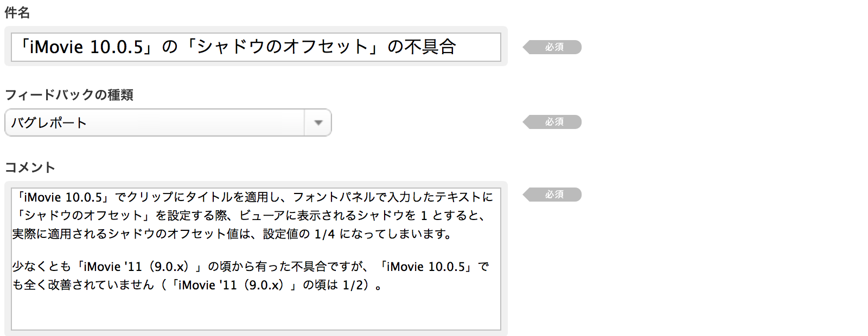Place cursor on "1/4" in the comment
The width and height of the screenshot is (868, 336).
pyautogui.click(x=324, y=234)
